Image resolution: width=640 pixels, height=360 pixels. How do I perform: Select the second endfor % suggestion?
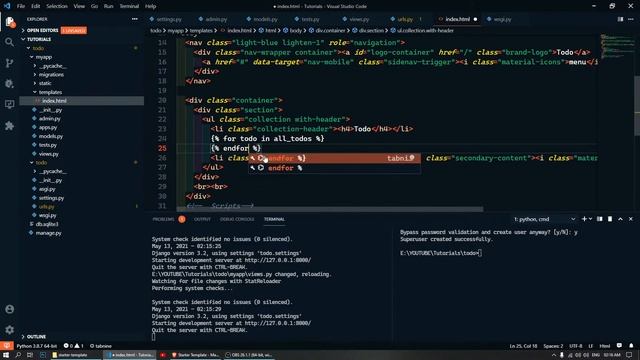tap(334, 168)
